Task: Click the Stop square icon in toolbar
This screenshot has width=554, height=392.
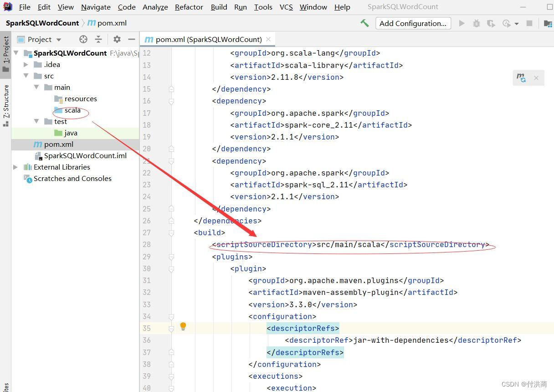Action: tap(529, 23)
